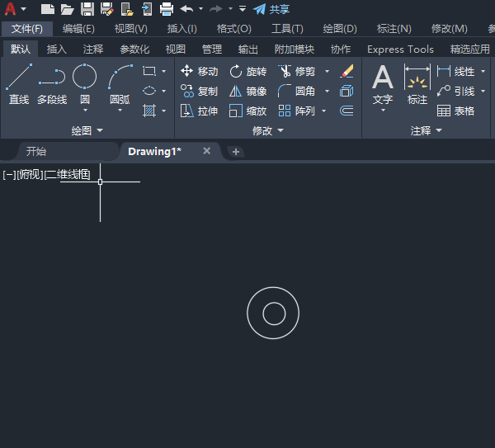Select the Hatch tool icon
This screenshot has height=448, width=495.
[149, 111]
